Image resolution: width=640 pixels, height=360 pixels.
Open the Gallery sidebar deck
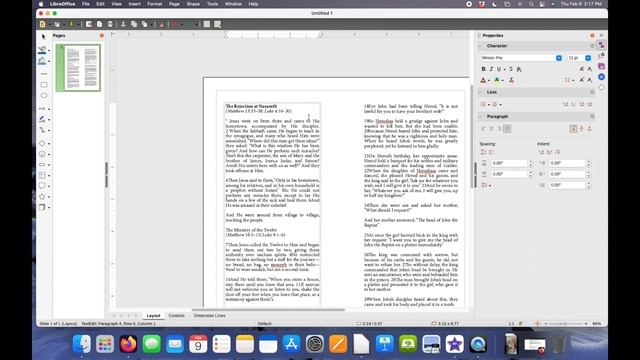[x=602, y=66]
